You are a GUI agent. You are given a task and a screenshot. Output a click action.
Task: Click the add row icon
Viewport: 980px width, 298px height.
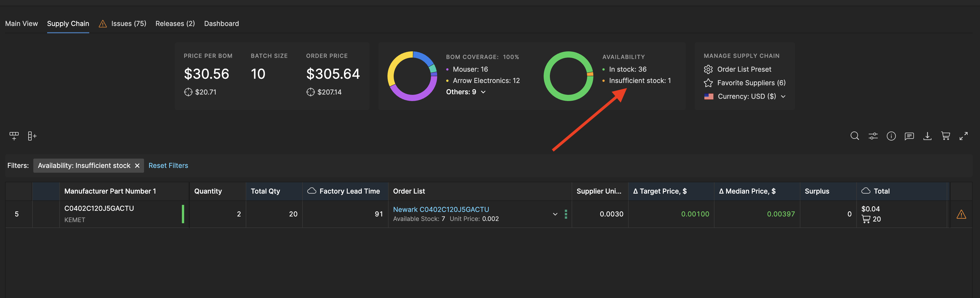[14, 136]
